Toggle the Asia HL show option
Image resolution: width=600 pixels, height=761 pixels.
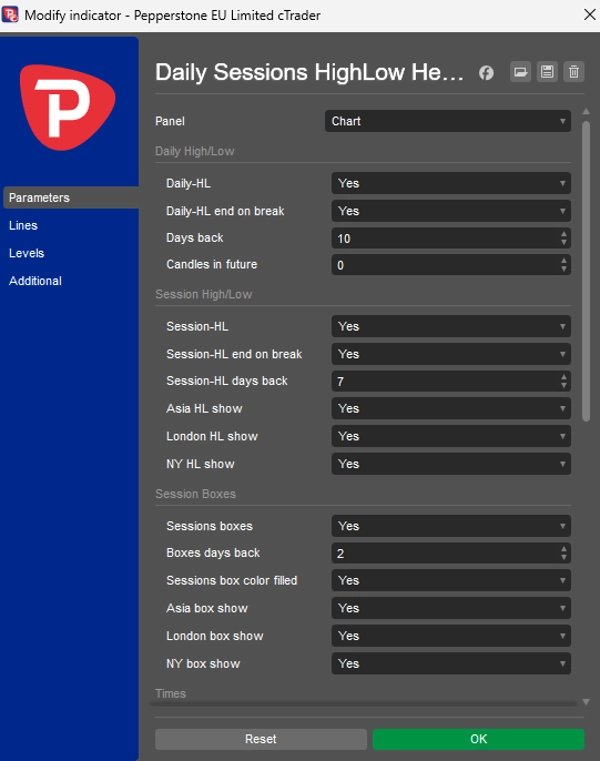click(x=450, y=408)
